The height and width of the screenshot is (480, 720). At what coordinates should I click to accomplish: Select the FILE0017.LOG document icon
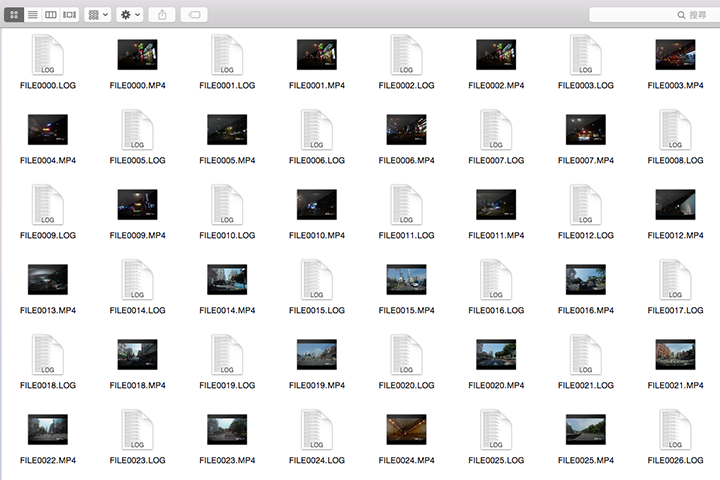[x=675, y=279]
